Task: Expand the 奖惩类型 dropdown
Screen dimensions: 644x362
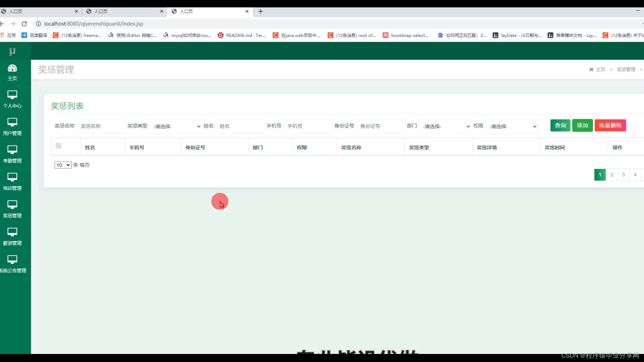Action: coord(175,126)
